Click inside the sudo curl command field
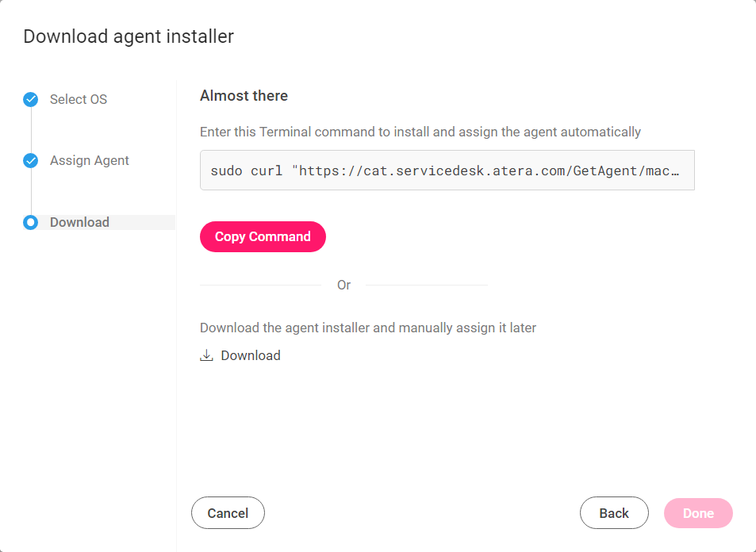756x552 pixels. (x=447, y=171)
